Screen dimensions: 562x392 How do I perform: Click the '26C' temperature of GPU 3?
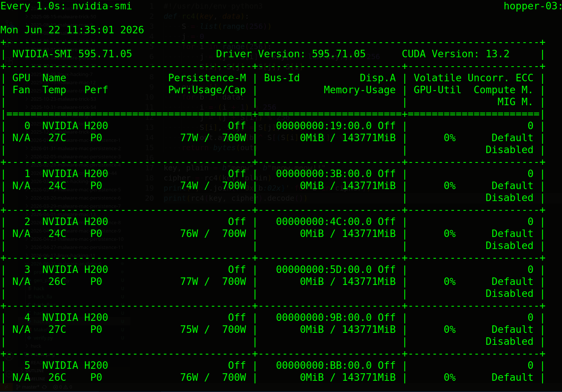tap(57, 282)
